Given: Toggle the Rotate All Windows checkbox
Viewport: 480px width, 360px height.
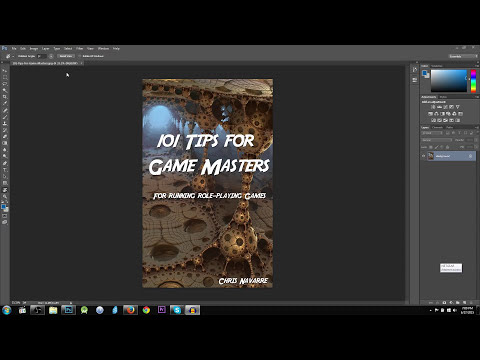Looking at the screenshot, I should tap(80, 56).
